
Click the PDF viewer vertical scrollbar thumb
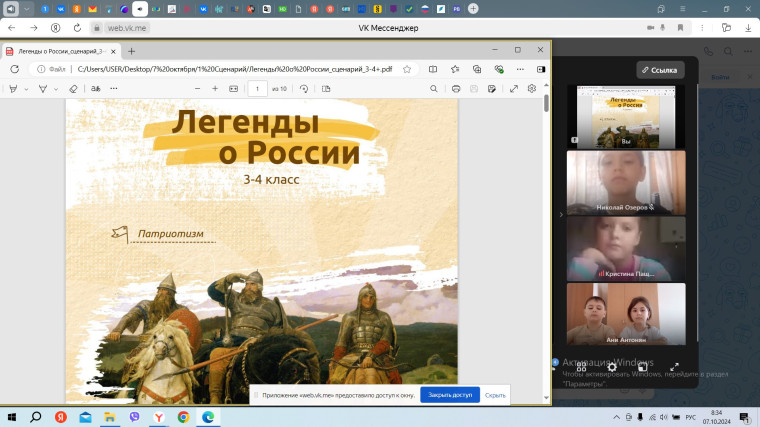coord(546,103)
